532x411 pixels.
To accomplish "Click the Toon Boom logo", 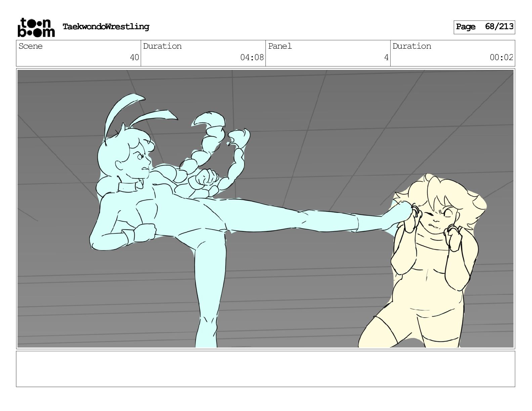I will 36,27.
